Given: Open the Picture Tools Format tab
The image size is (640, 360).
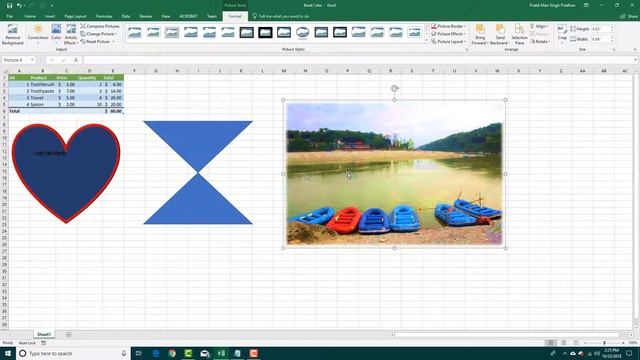Looking at the screenshot, I should tap(235, 16).
